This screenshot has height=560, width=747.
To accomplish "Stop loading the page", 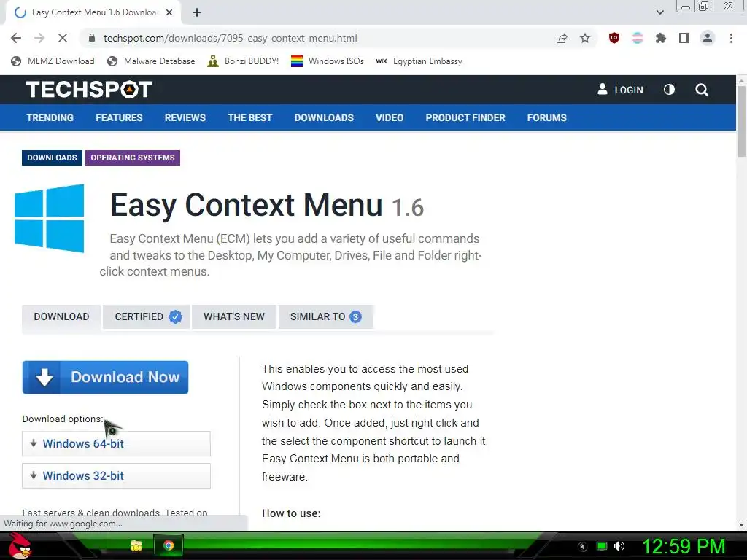I will (63, 38).
